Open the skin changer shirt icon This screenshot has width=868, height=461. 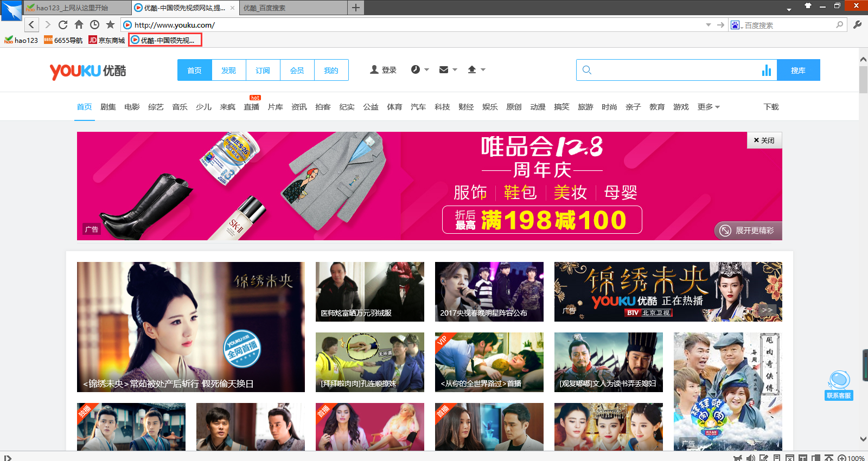pyautogui.click(x=808, y=5)
